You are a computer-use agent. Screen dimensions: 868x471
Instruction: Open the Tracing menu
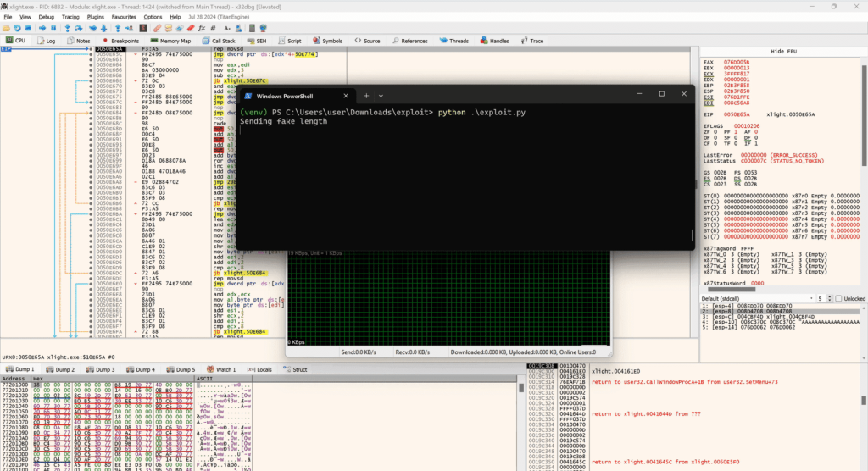click(x=70, y=17)
